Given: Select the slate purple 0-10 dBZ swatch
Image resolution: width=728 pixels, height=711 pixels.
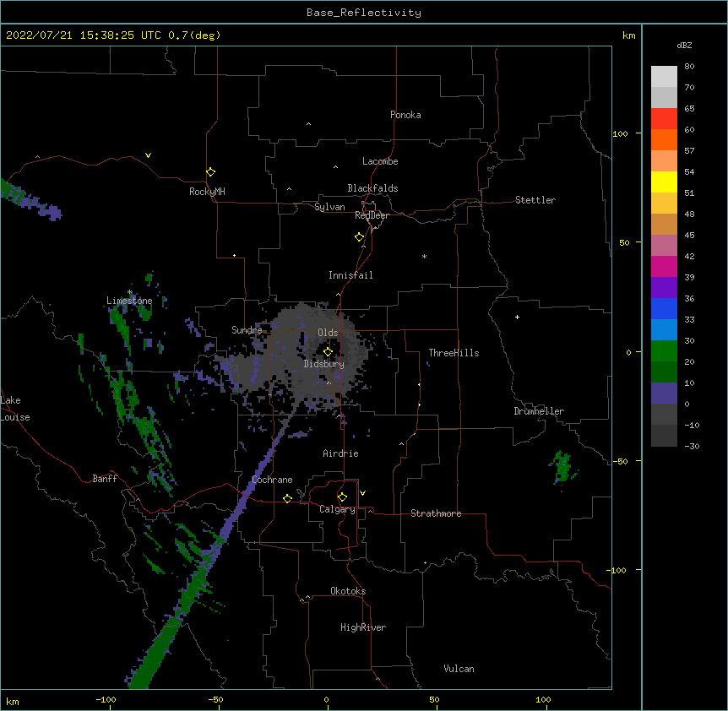Looking at the screenshot, I should pos(664,393).
